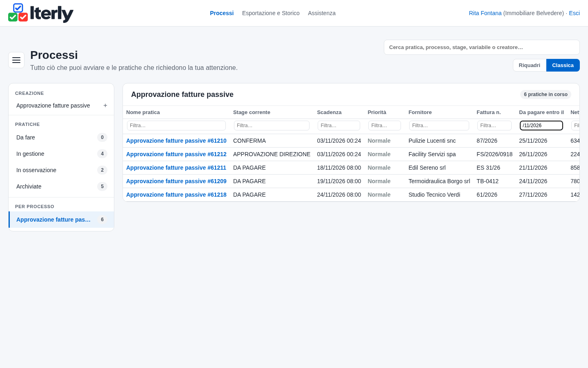Click the Esci logout link
Viewport: 588px width, 368px height.
(x=574, y=13)
